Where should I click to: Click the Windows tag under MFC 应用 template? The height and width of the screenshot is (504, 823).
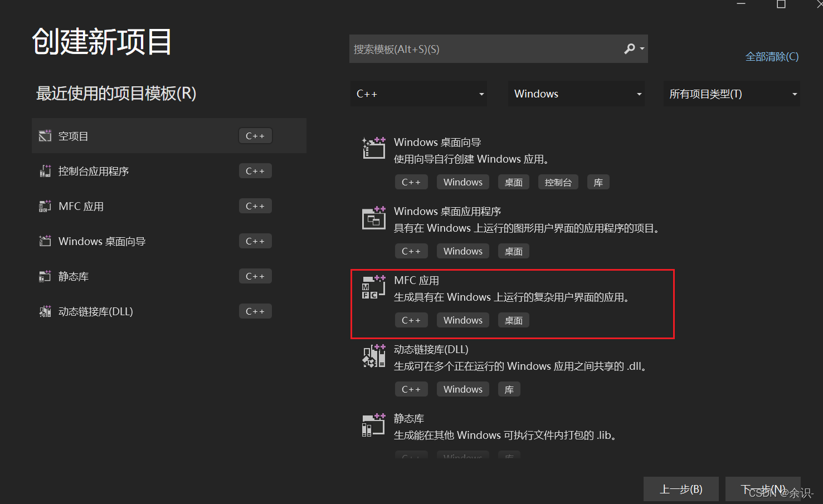coord(463,320)
